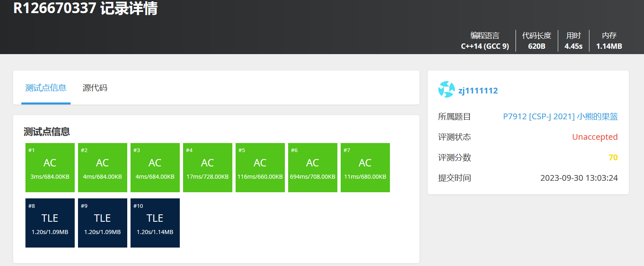Image resolution: width=644 pixels, height=266 pixels.
Task: Click the 测试点信息 section heading
Action: click(x=47, y=132)
